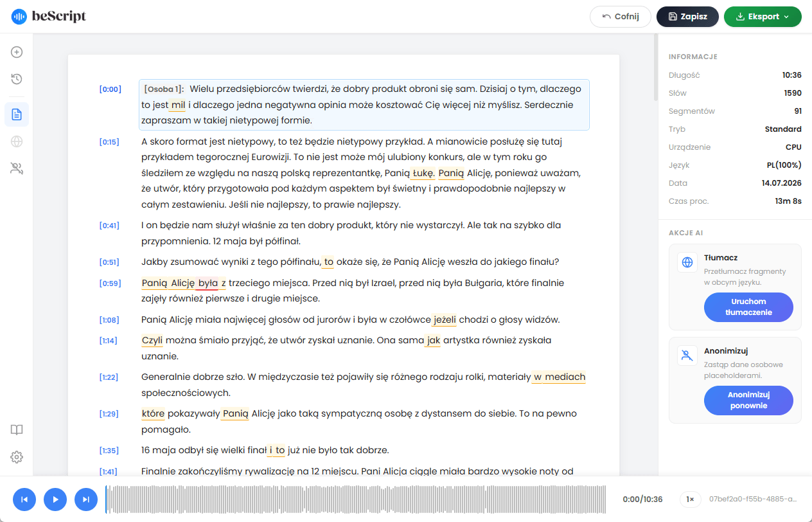The width and height of the screenshot is (812, 522).
Task: Jump to the [1:14] timestamp
Action: pos(108,341)
